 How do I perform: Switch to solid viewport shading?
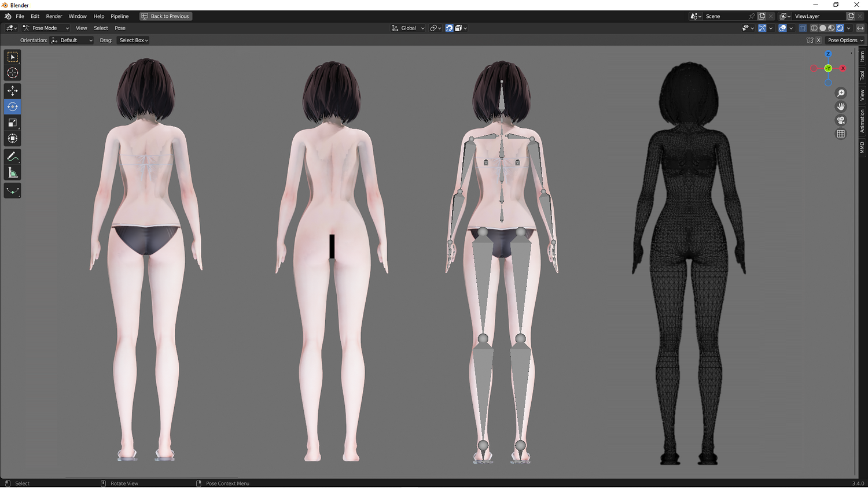pyautogui.click(x=823, y=28)
